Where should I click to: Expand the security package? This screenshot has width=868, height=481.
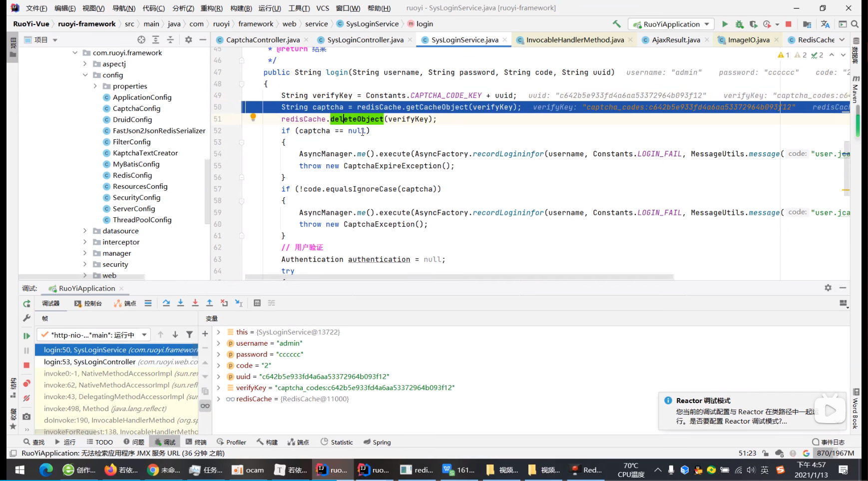pos(85,264)
